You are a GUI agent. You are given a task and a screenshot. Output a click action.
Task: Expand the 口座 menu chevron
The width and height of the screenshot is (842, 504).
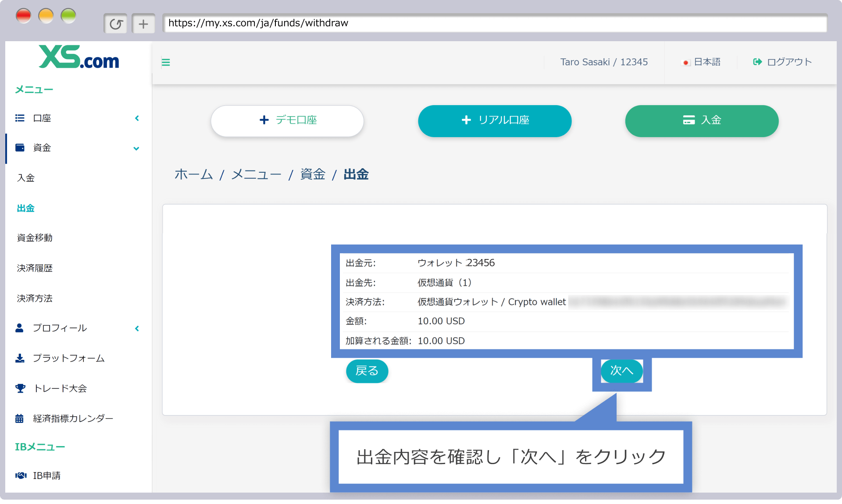coord(137,118)
